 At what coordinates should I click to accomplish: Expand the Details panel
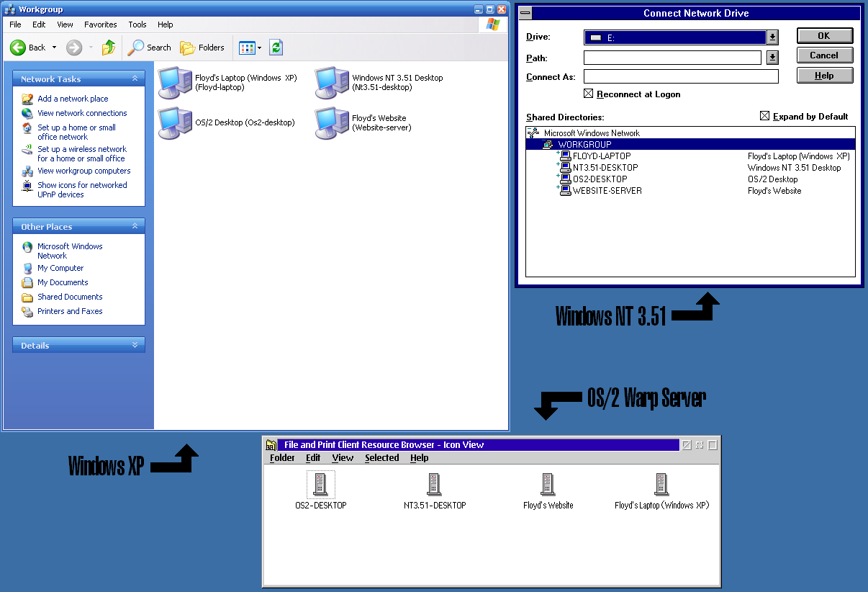135,346
